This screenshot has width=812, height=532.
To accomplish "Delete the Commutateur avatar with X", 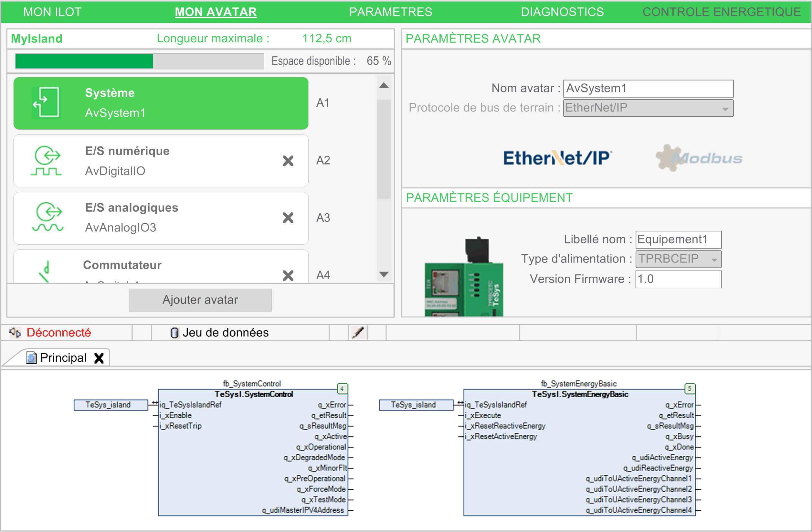I will click(288, 275).
